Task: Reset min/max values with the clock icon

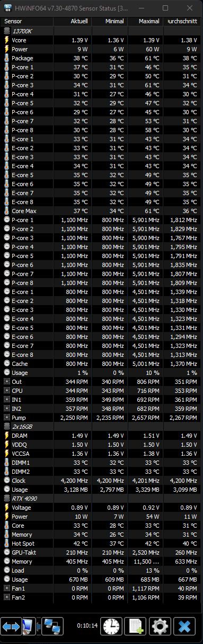Action: (x=111, y=627)
